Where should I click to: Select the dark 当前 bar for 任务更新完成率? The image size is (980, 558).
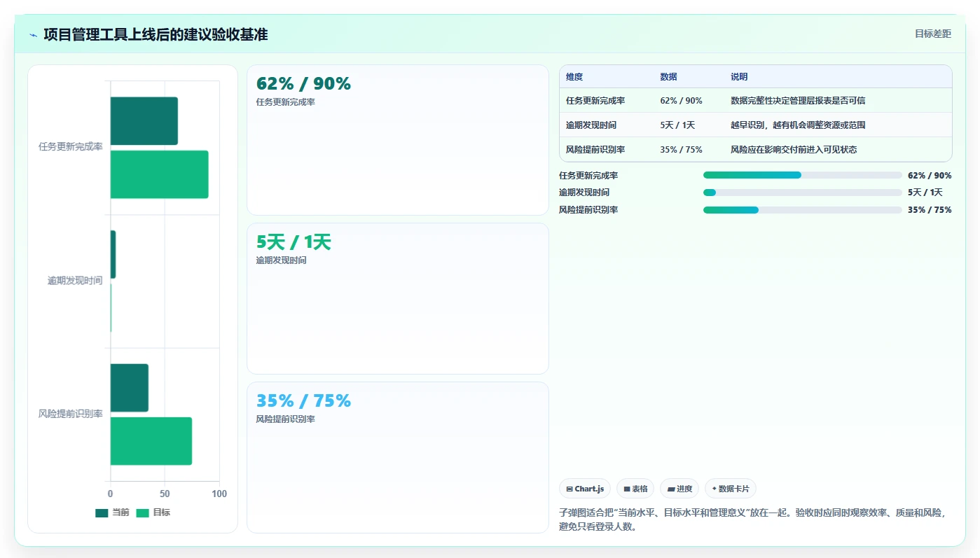pos(144,121)
